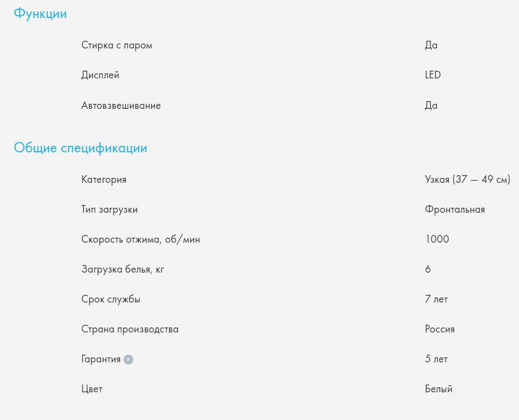
Task: Click the 7 лет service life value
Action: point(436,299)
